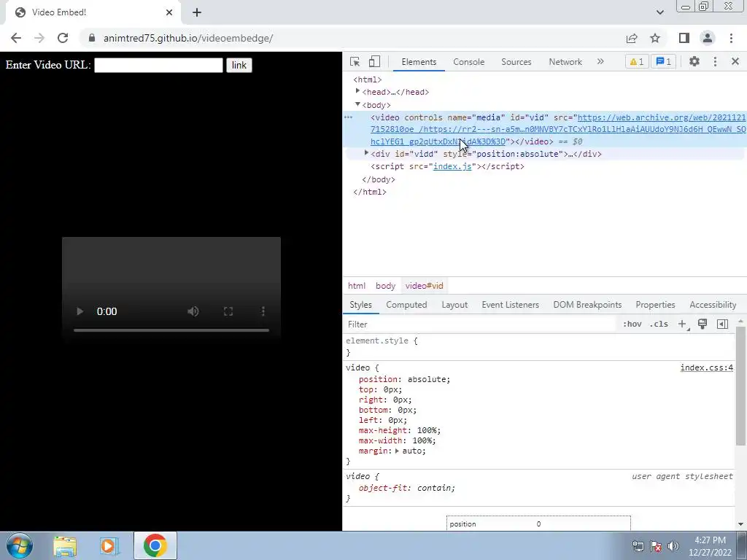747x560 pixels.
Task: Open File Explorer from the taskbar
Action: [x=65, y=545]
